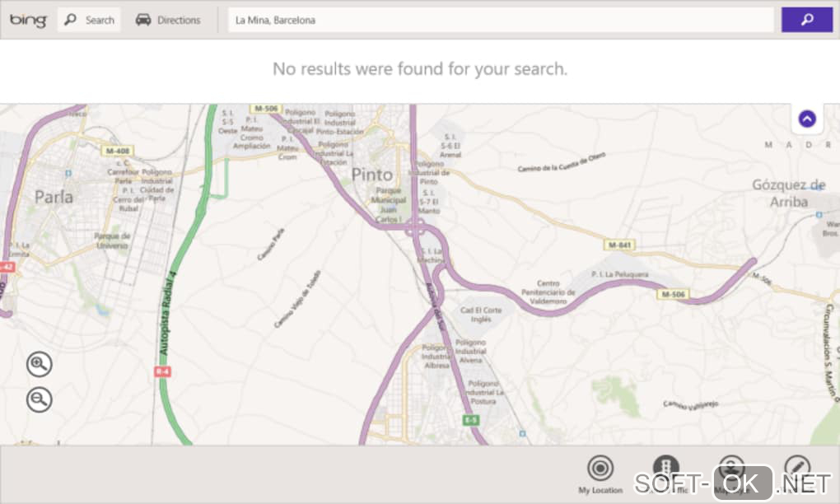Click the Bing logo
Image resolution: width=840 pixels, height=504 pixels.
click(28, 21)
